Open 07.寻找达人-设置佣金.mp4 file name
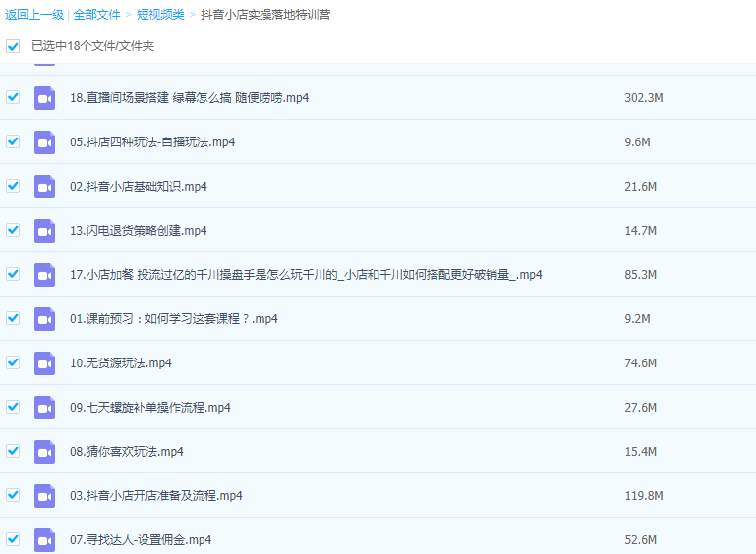 (141, 540)
